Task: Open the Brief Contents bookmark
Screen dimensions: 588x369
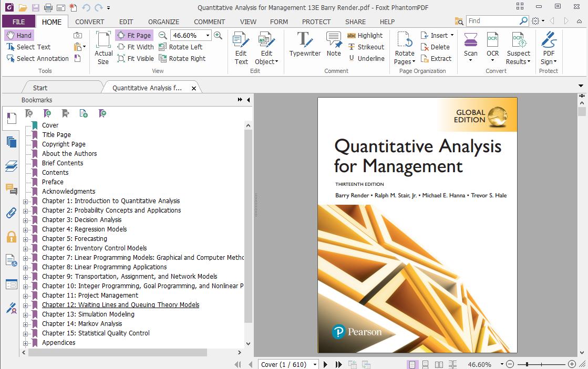Action: 63,163
